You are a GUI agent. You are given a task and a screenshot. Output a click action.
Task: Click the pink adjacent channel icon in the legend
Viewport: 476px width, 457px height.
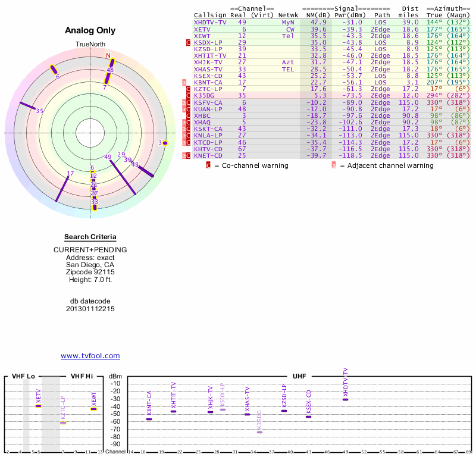pos(334,165)
